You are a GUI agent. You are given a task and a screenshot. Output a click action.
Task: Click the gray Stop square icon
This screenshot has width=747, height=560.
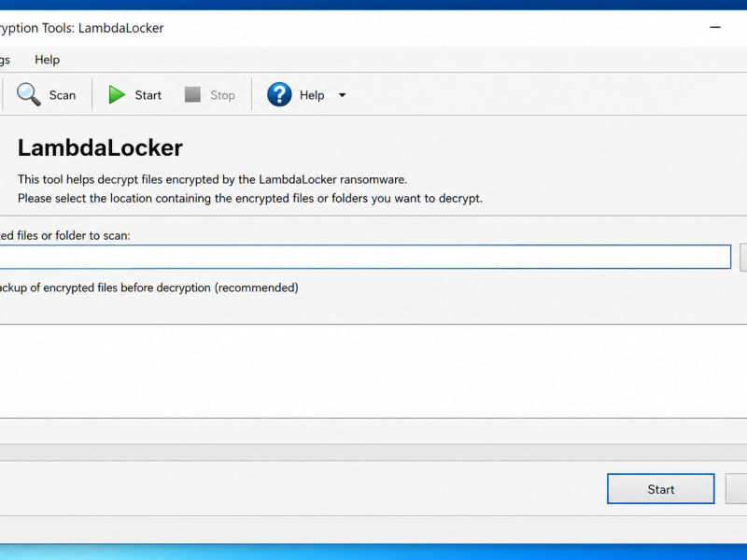click(192, 94)
